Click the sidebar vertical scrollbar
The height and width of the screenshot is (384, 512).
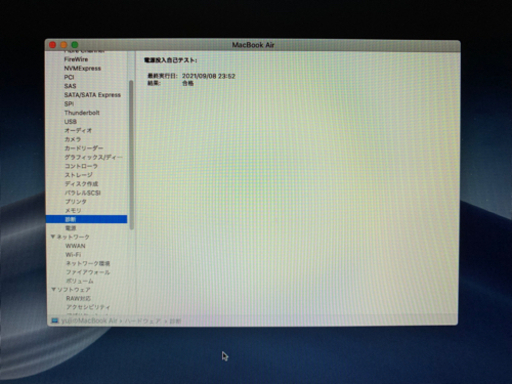click(131, 155)
